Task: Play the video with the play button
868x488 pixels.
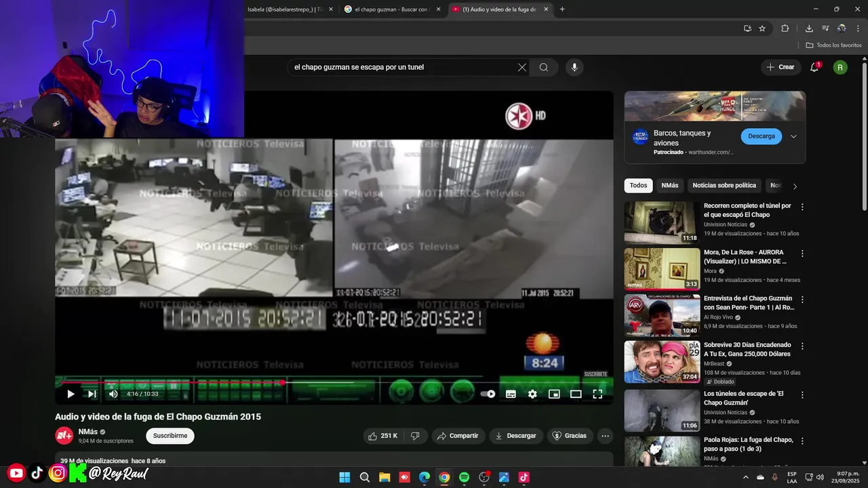Action: 71,394
